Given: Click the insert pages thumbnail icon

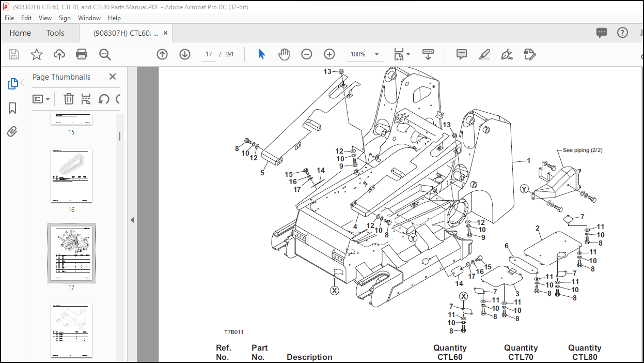Looking at the screenshot, I should pyautogui.click(x=86, y=99).
